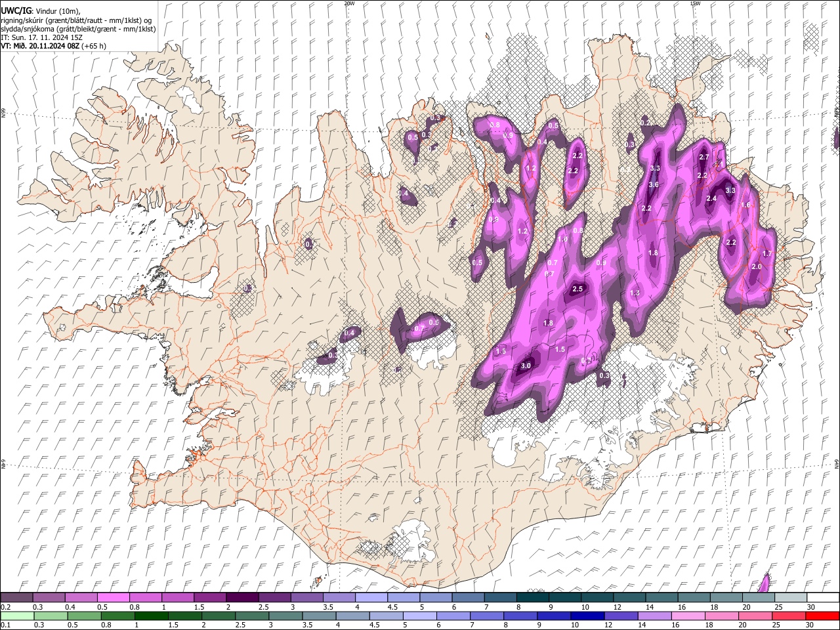Viewport: 840px width, 630px height.
Task: Click the 2.4 precipitation value on the map
Action: [x=711, y=198]
